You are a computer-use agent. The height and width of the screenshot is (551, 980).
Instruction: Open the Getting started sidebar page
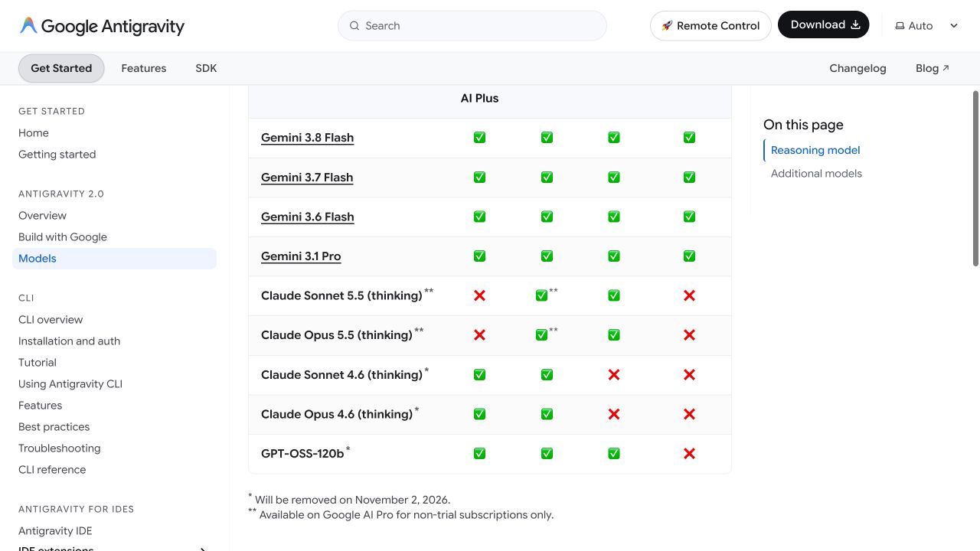click(57, 155)
